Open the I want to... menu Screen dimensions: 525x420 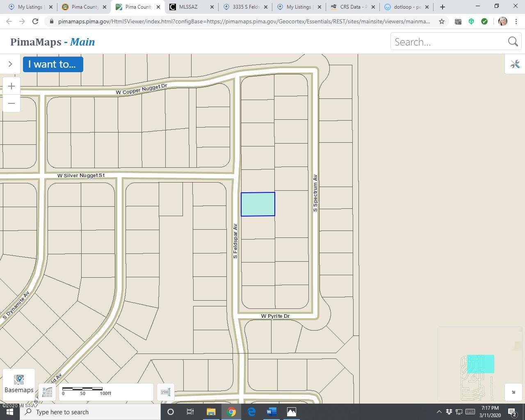click(53, 64)
